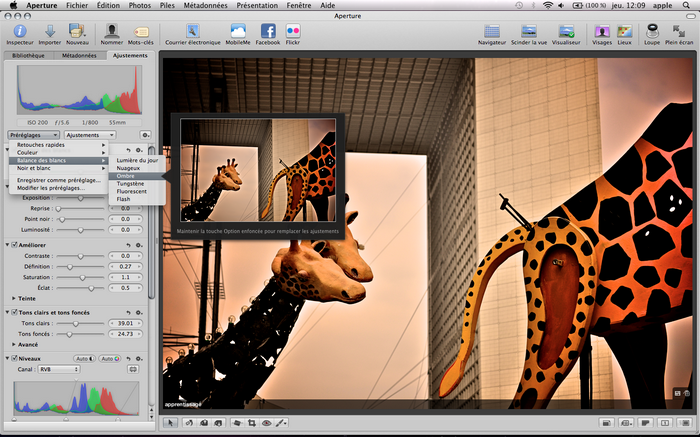Click the MobileMe cloud icon
The width and height of the screenshot is (700, 437).
(x=238, y=31)
